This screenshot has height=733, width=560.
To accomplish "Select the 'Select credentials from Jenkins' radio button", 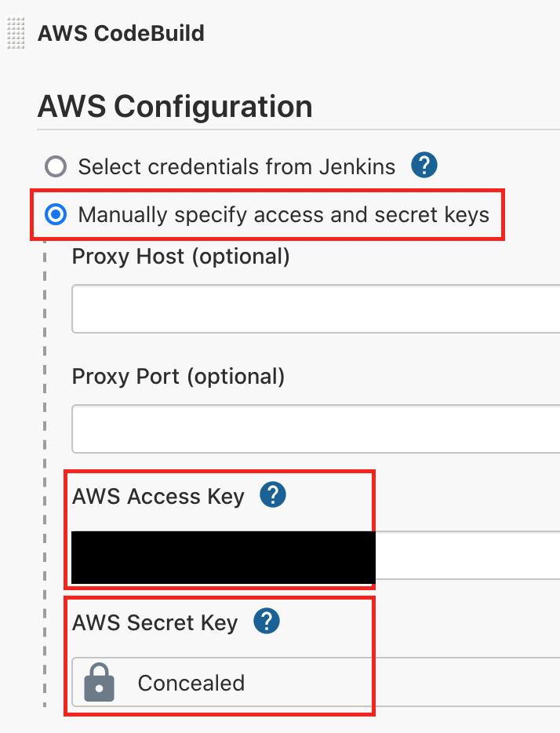I will tap(56, 166).
